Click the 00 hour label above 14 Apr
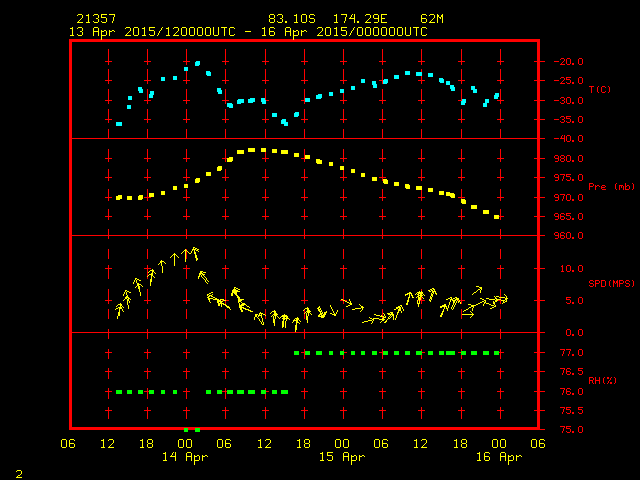This screenshot has height=480, width=640. pos(185,444)
